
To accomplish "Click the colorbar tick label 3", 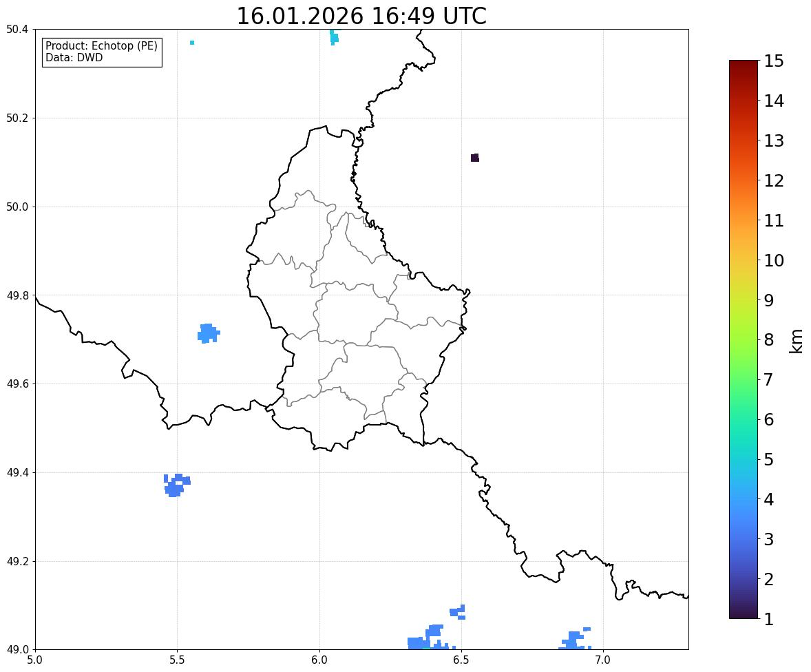I will [768, 539].
